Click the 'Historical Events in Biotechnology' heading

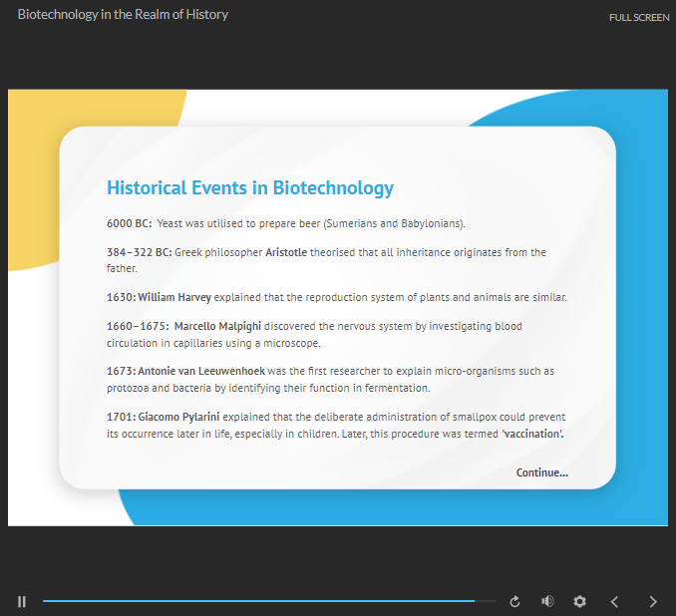coord(249,188)
